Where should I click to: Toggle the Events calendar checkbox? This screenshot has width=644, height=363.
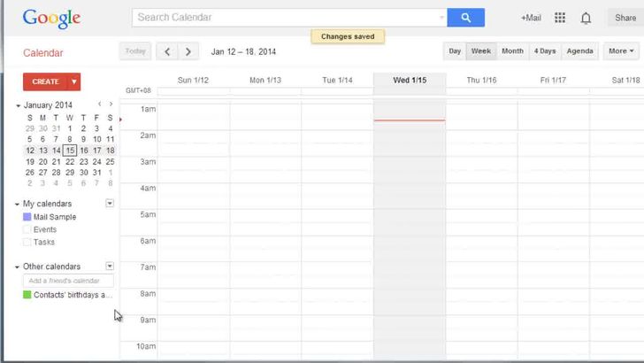click(x=27, y=229)
